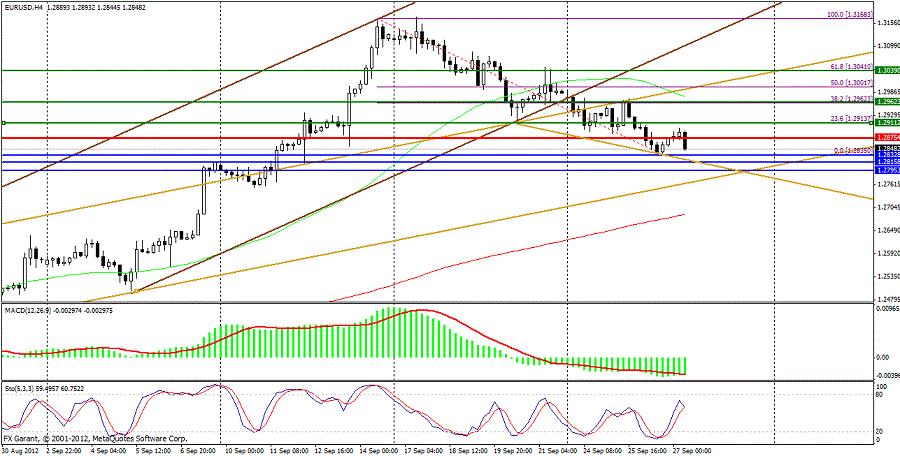Click the black current price tag 1.2848
Viewport: 900px width, 456px height.
click(x=886, y=148)
